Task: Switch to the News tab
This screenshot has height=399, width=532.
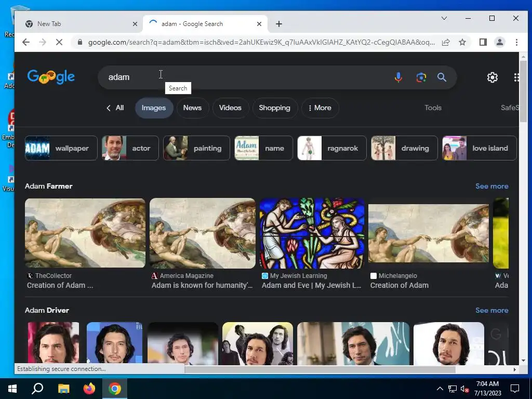Action: tap(192, 108)
